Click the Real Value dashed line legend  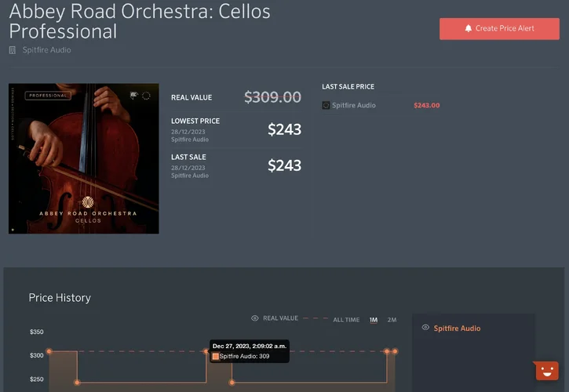(x=316, y=318)
